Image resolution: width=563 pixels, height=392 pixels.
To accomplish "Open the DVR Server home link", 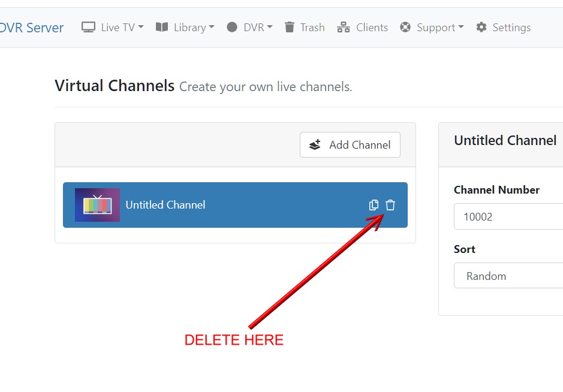I will pos(31,28).
